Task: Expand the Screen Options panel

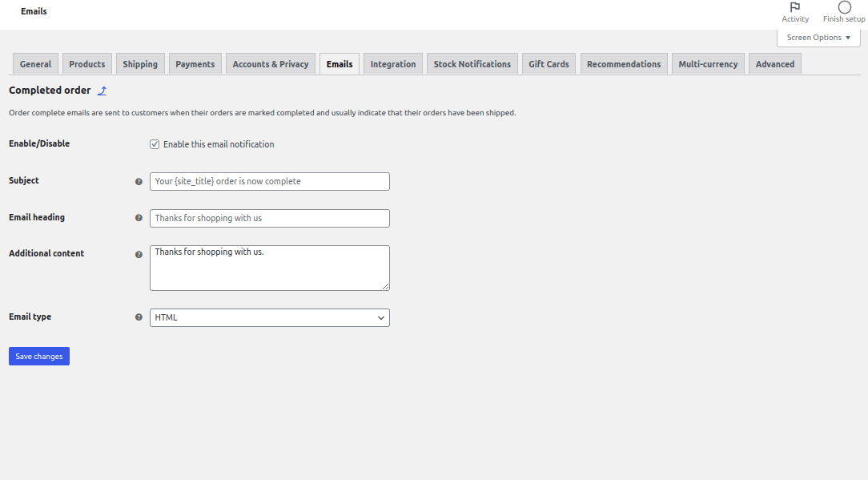Action: point(818,37)
